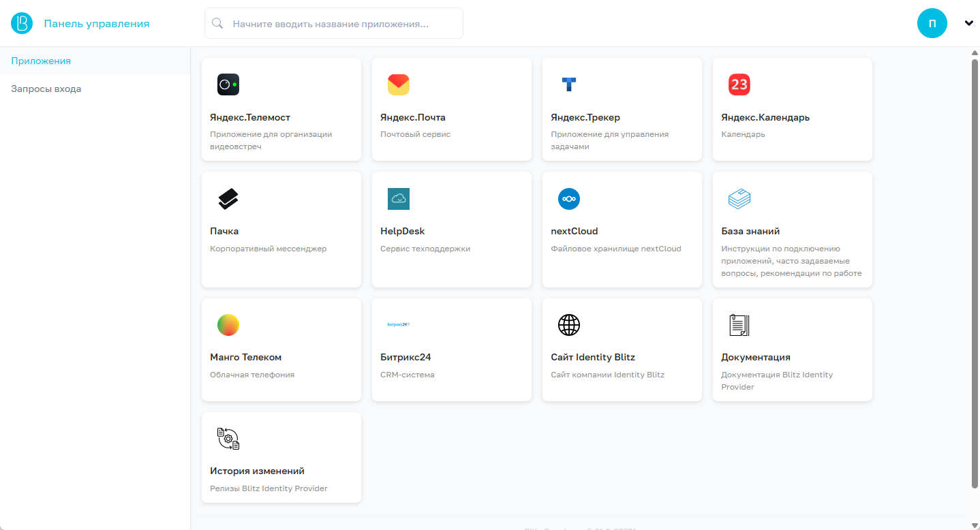This screenshot has height=530, width=980.
Task: Focus the application name search field
Action: coord(334,23)
